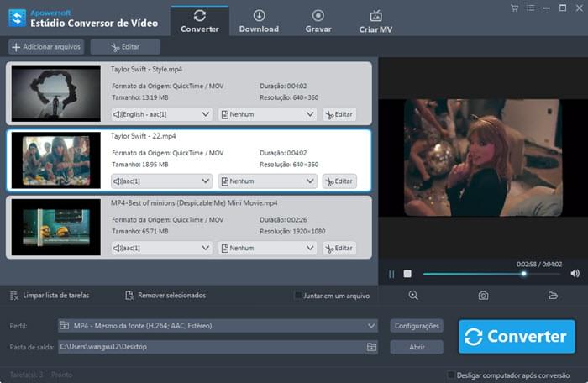
Task: Click Tamanho: 13.19 MB text
Action: [140, 97]
